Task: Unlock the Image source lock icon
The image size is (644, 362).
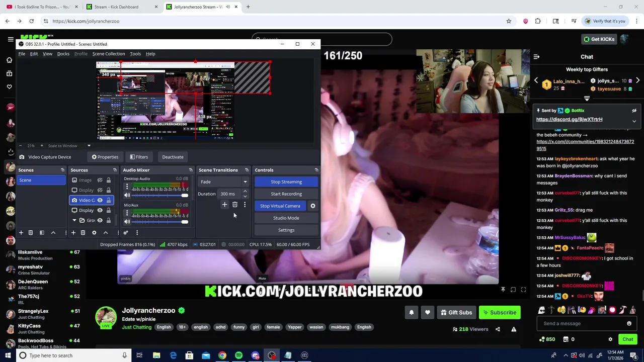Action: [108, 180]
